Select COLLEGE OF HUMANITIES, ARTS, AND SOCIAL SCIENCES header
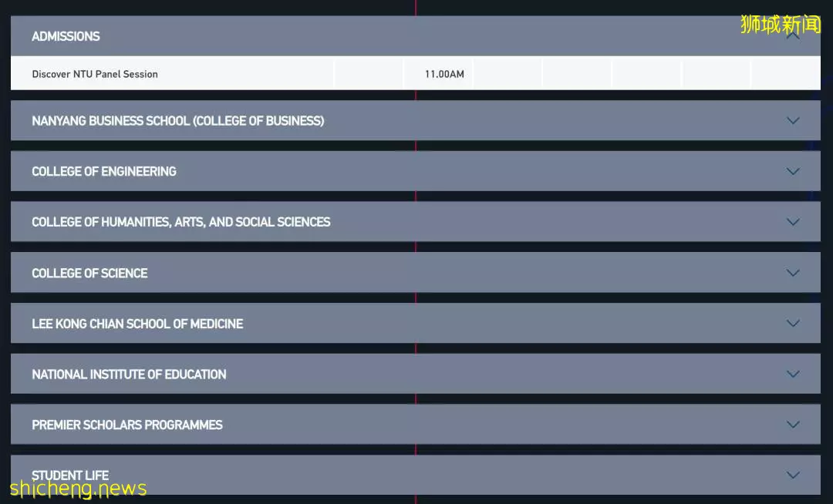 pyautogui.click(x=416, y=222)
